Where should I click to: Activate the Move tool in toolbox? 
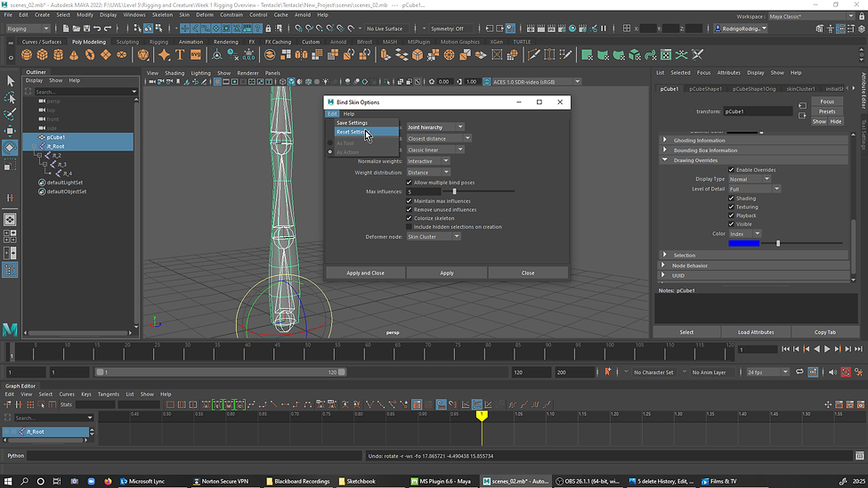click(10, 131)
